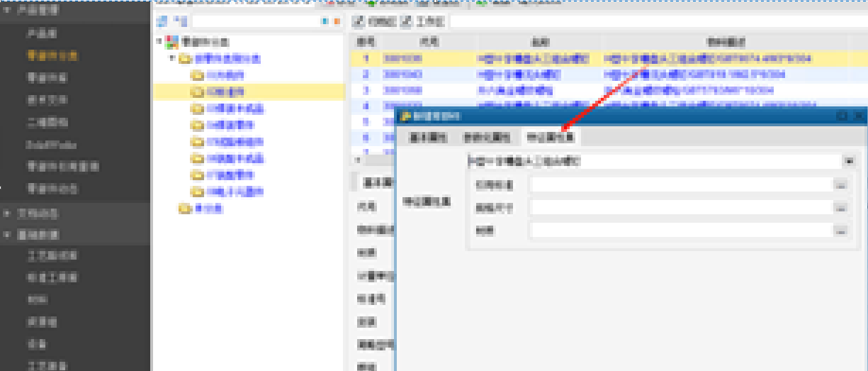Screen dimensions: 868x371
Task: Click the 序号 column header
Action: (366, 43)
